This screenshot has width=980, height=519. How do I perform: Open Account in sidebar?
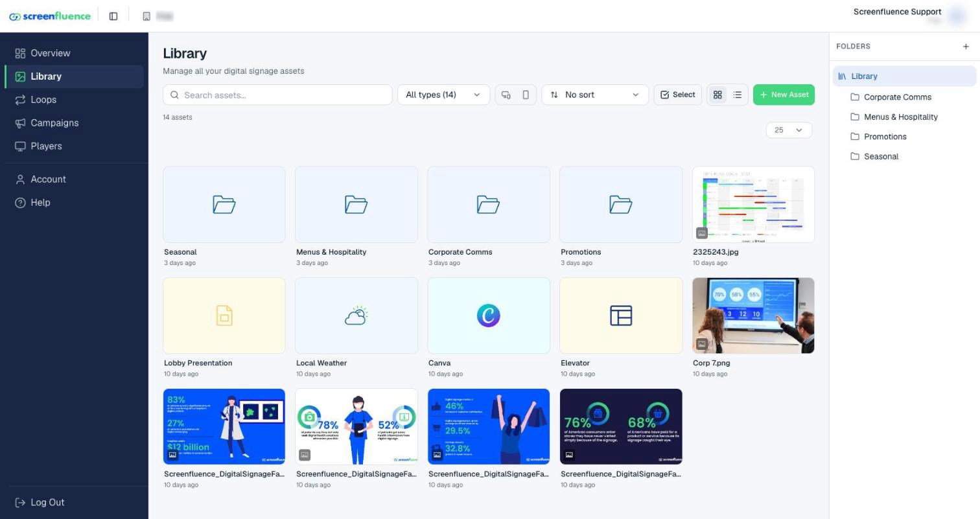(x=75, y=179)
